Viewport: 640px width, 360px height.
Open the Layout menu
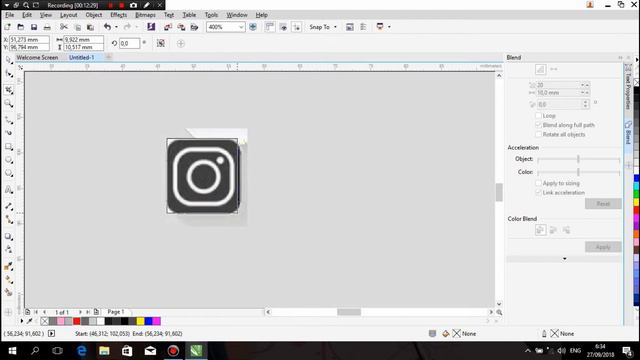[68, 15]
